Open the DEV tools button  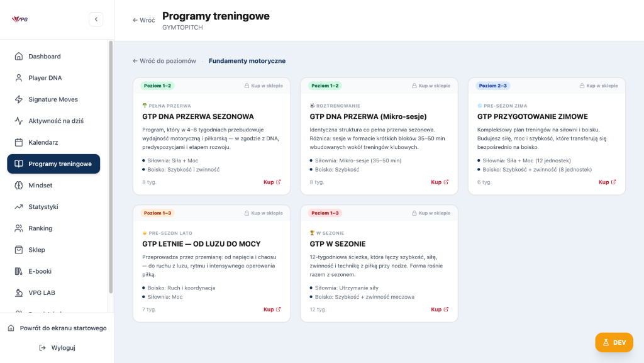point(614,342)
